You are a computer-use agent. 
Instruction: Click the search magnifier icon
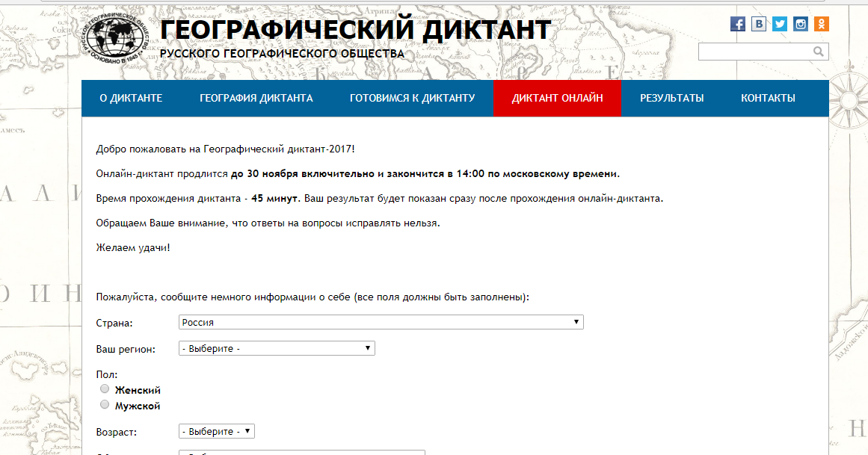pyautogui.click(x=818, y=52)
